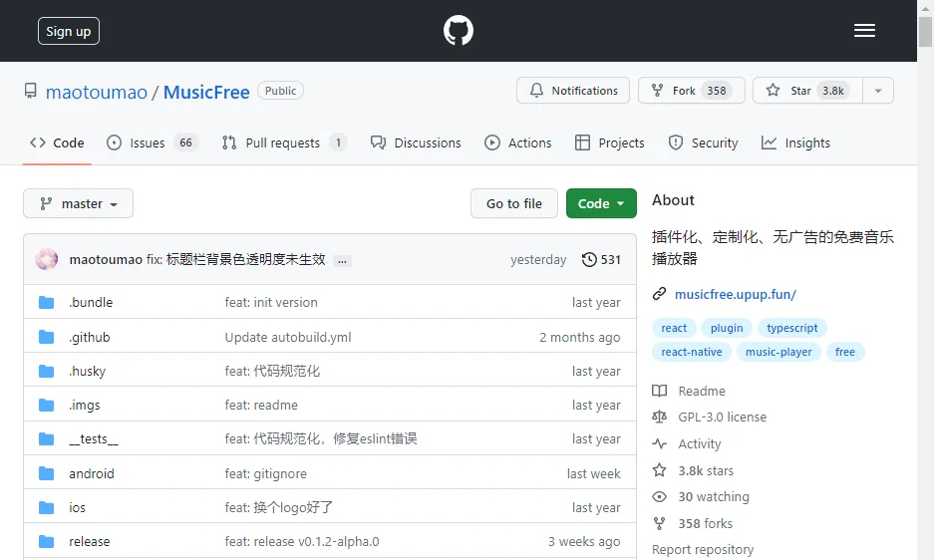Open the Issues tab
Viewport: 934px width, 560px height.
point(153,142)
